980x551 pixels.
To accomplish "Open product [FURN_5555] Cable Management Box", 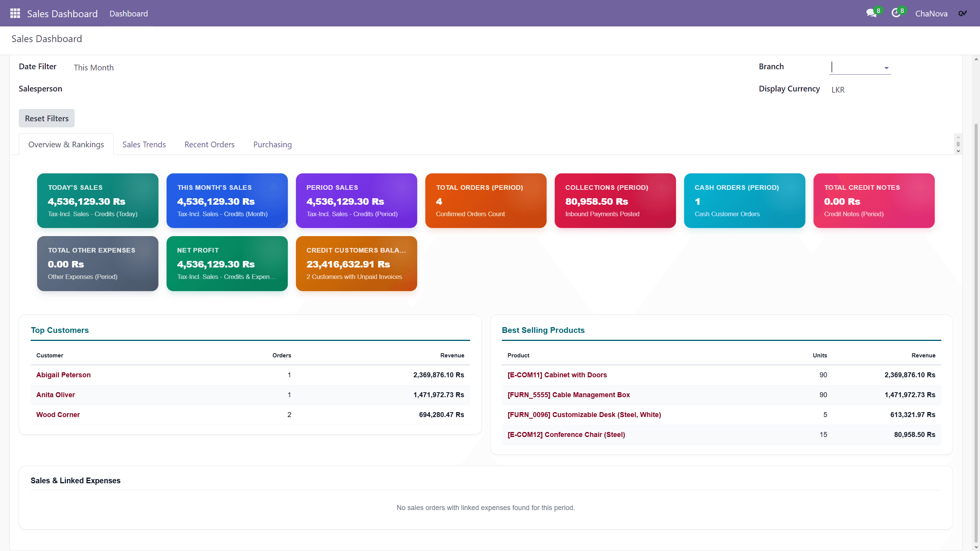I will pyautogui.click(x=568, y=395).
